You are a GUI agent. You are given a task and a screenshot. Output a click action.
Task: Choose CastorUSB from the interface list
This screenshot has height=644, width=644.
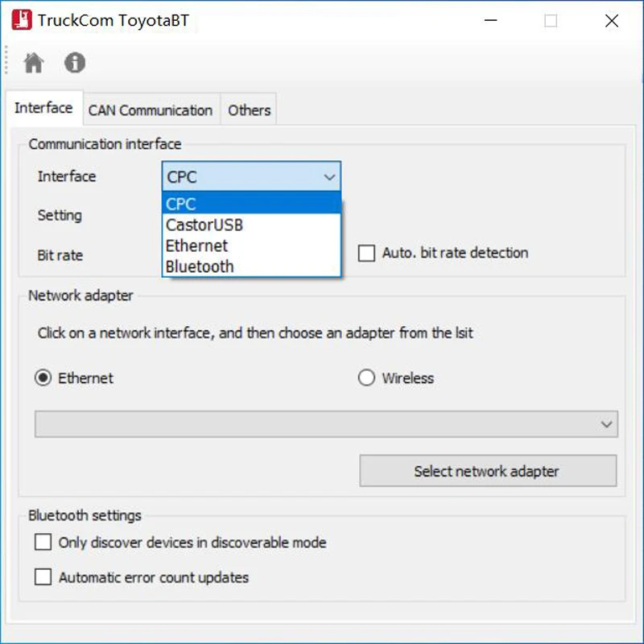(251, 225)
